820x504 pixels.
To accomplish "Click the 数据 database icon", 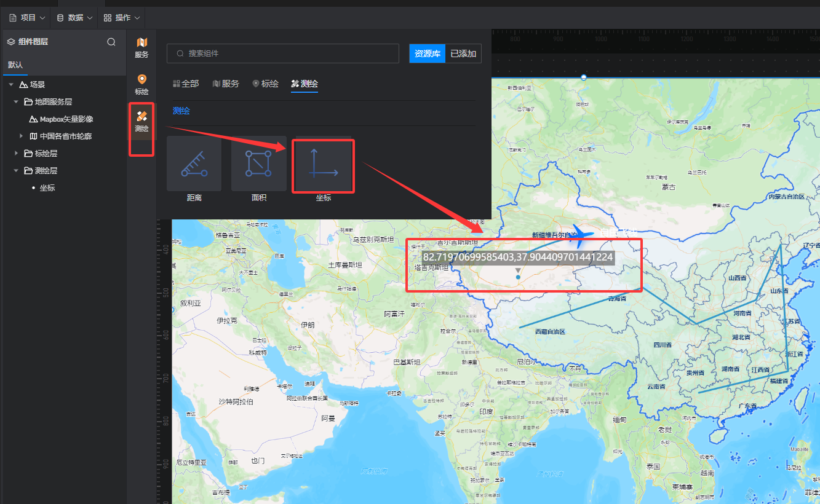I will click(60, 18).
